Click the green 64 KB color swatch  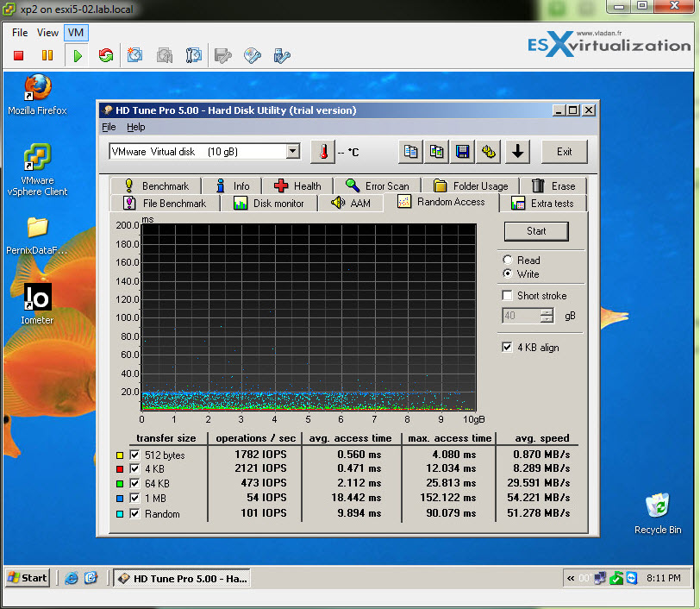point(120,483)
